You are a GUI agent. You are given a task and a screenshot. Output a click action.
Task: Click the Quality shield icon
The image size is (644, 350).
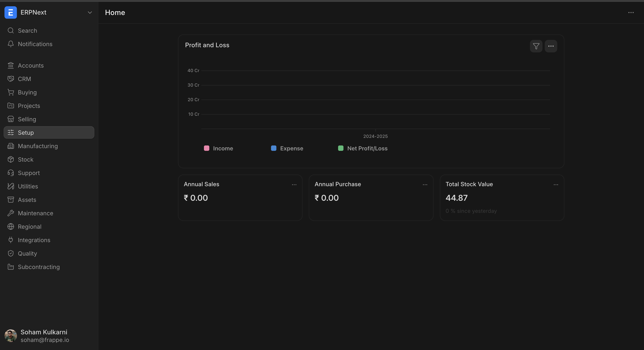pos(11,253)
